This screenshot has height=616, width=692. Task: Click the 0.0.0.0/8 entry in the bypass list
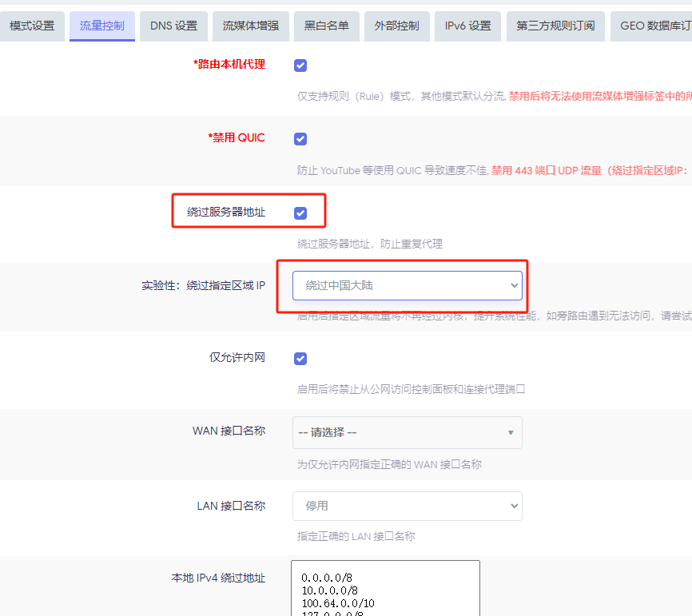pos(327,578)
